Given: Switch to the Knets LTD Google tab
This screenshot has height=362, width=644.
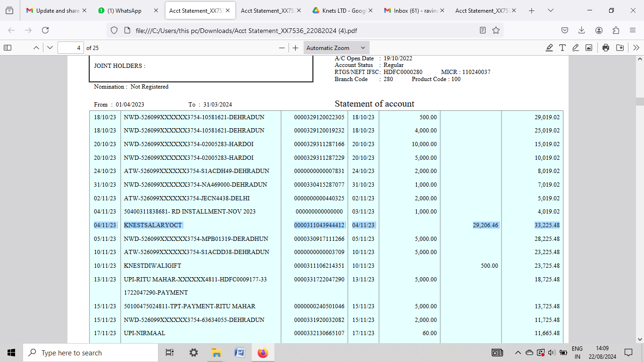Looking at the screenshot, I should (x=343, y=10).
